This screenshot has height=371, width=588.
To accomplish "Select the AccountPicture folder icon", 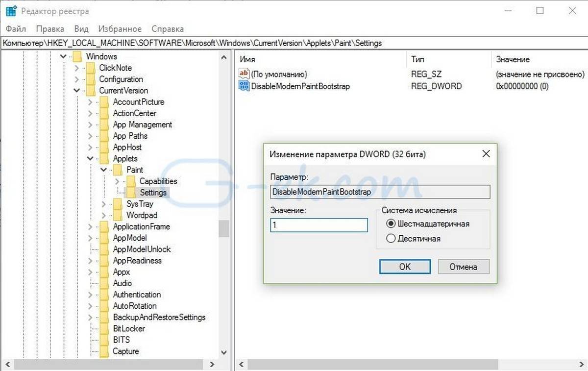I will pyautogui.click(x=104, y=101).
